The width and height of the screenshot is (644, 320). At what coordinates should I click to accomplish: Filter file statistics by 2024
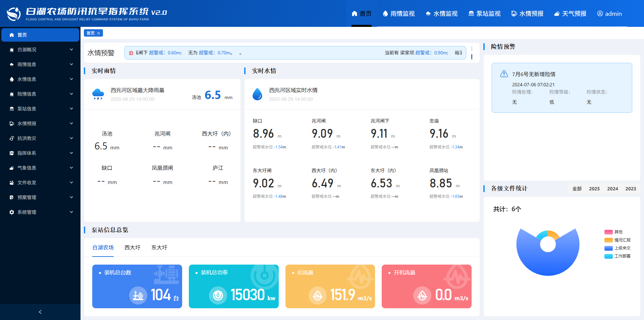pos(612,189)
